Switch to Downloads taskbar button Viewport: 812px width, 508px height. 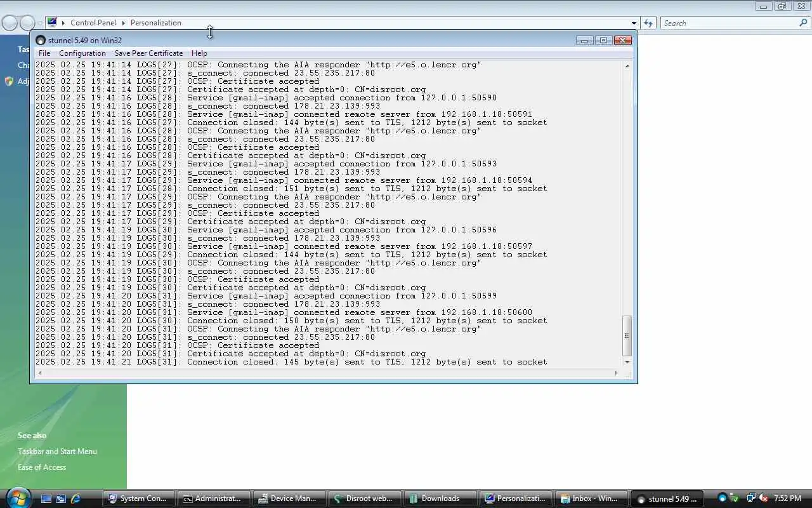(x=440, y=499)
